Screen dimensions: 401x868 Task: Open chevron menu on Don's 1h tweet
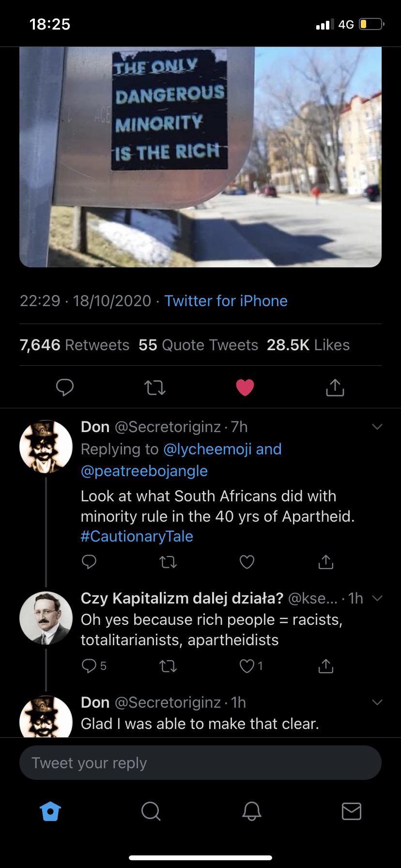[377, 702]
